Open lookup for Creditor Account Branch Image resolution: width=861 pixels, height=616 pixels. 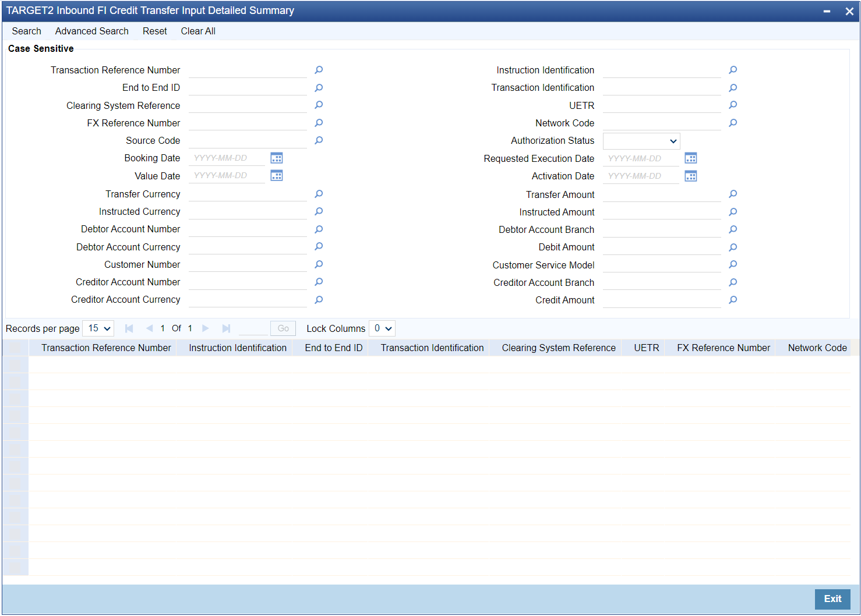point(733,282)
